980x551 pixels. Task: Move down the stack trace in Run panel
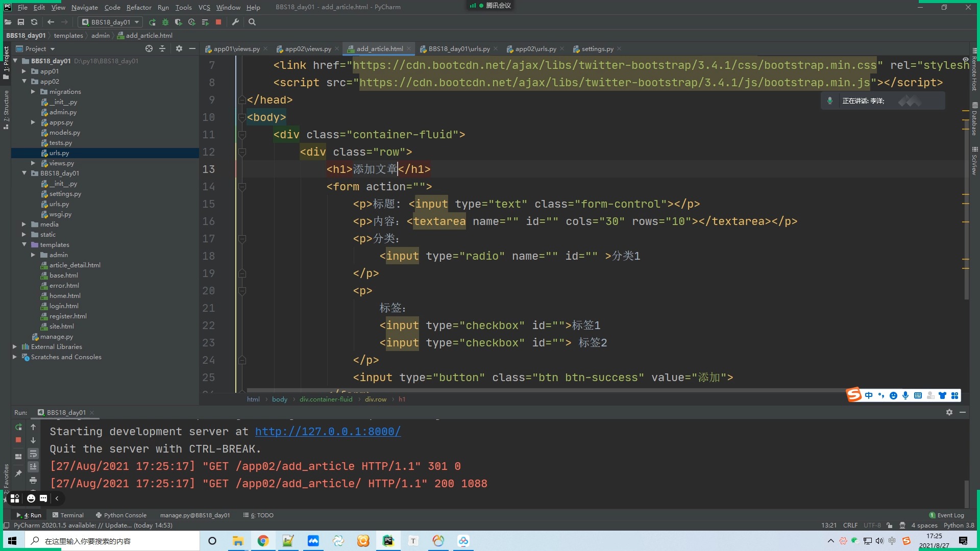[x=33, y=440]
